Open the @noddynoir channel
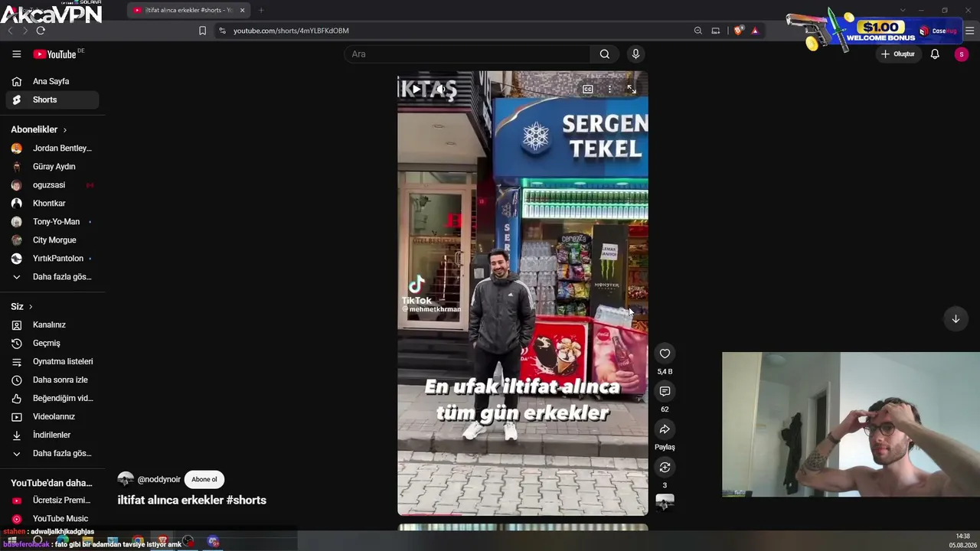The width and height of the screenshot is (980, 551). (x=158, y=480)
